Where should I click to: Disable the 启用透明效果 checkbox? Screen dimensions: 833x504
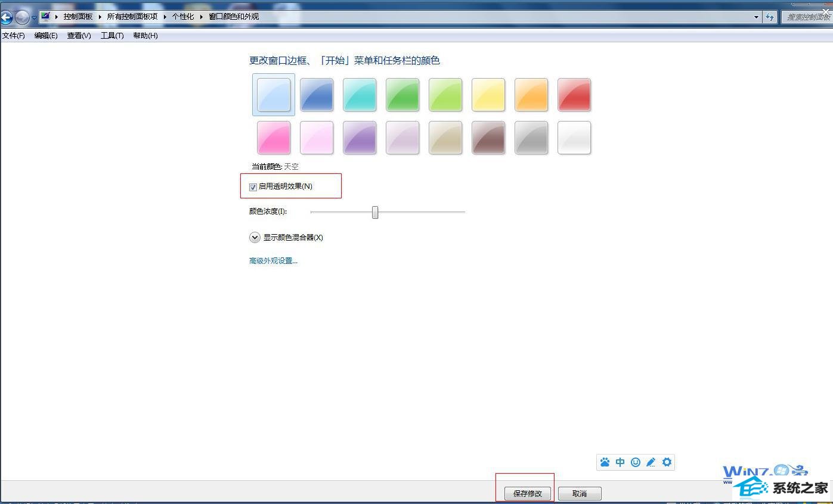[253, 187]
